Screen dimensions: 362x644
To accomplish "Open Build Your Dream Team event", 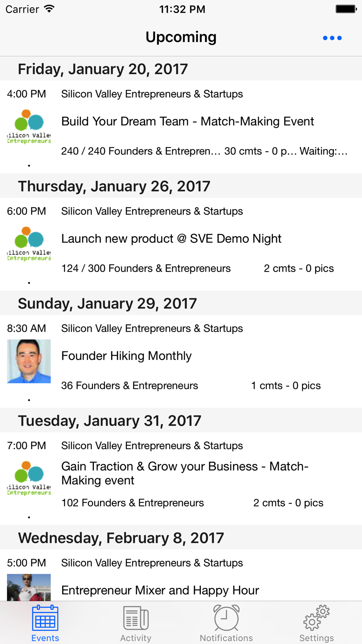I will point(188,121).
